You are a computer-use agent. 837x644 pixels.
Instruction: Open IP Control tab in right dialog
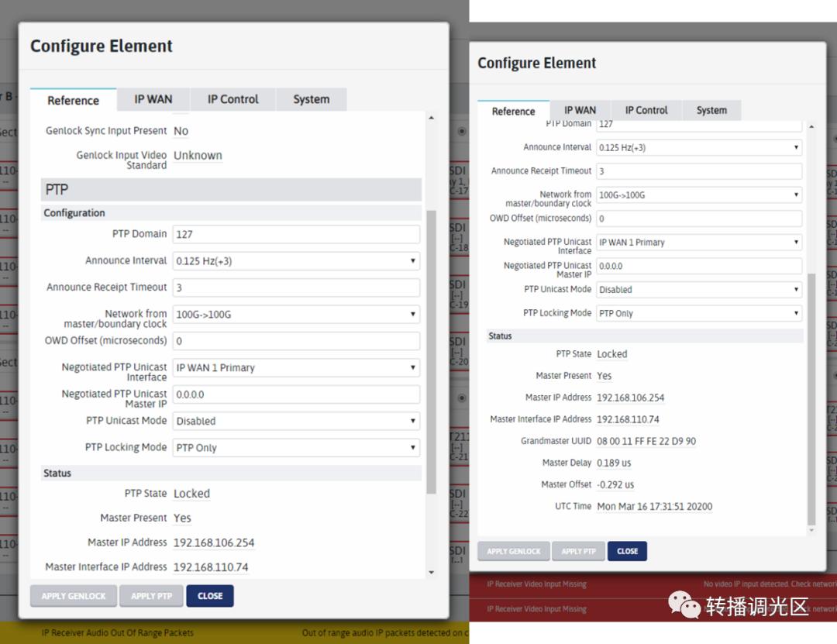646,110
